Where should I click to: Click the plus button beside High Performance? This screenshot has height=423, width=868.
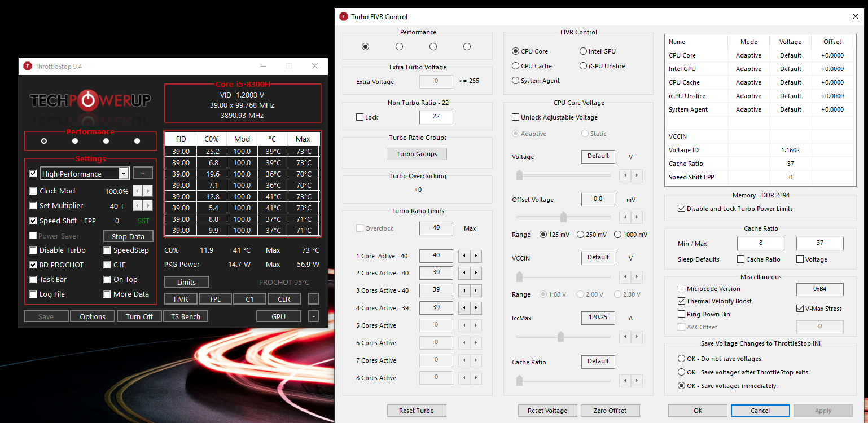143,174
